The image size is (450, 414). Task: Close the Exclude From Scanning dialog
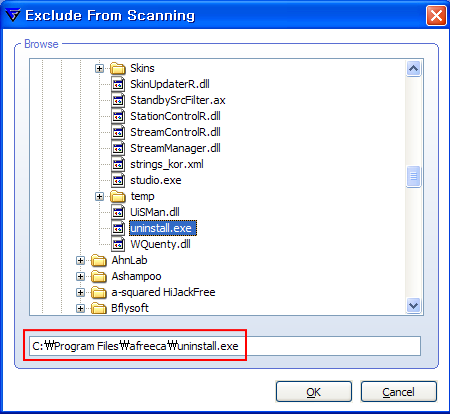coord(436,15)
